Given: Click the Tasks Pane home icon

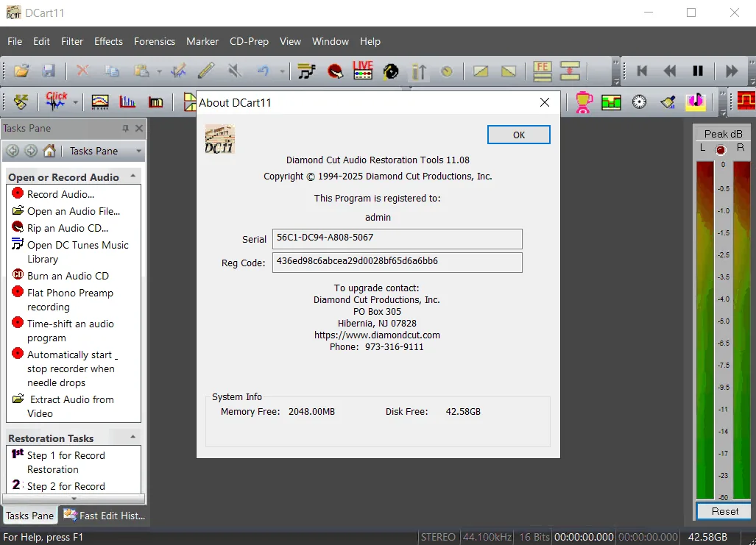Looking at the screenshot, I should coord(49,151).
